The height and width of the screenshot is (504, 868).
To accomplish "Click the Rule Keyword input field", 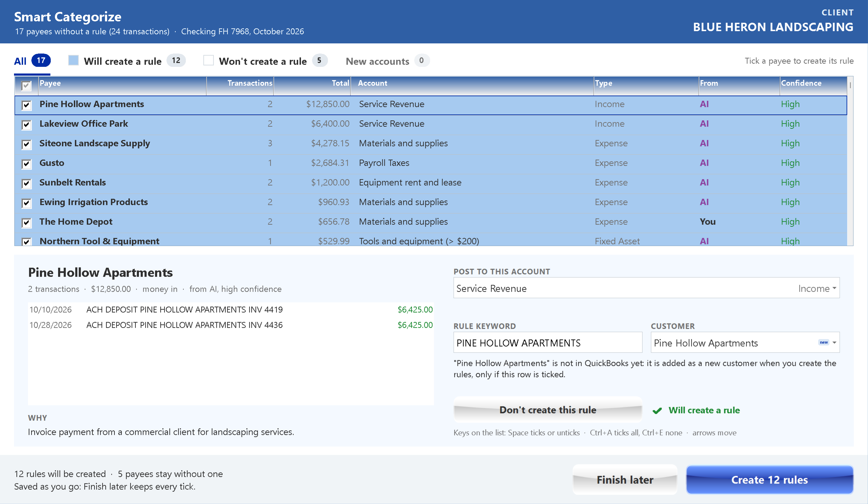I will (548, 343).
